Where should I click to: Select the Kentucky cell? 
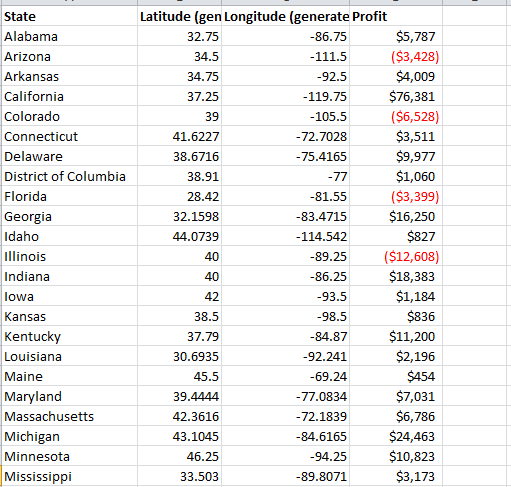coord(69,336)
